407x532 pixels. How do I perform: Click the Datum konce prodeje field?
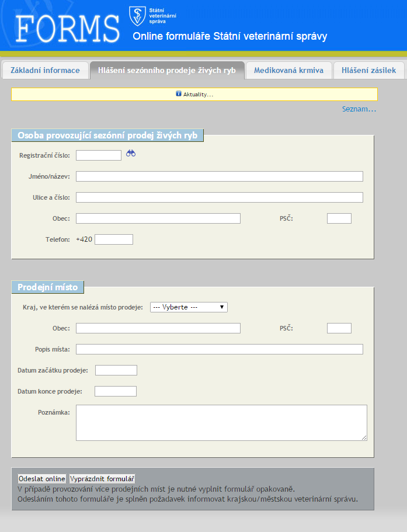coord(116,391)
